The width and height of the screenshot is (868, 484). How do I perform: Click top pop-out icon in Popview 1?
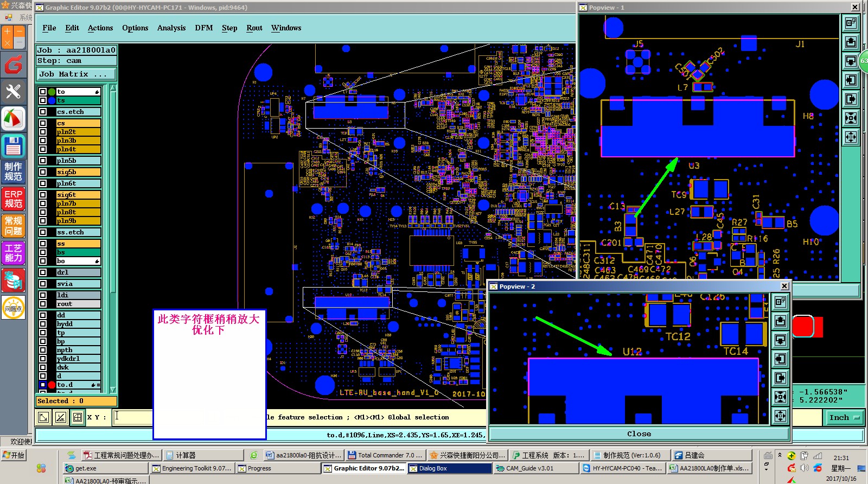tap(851, 23)
